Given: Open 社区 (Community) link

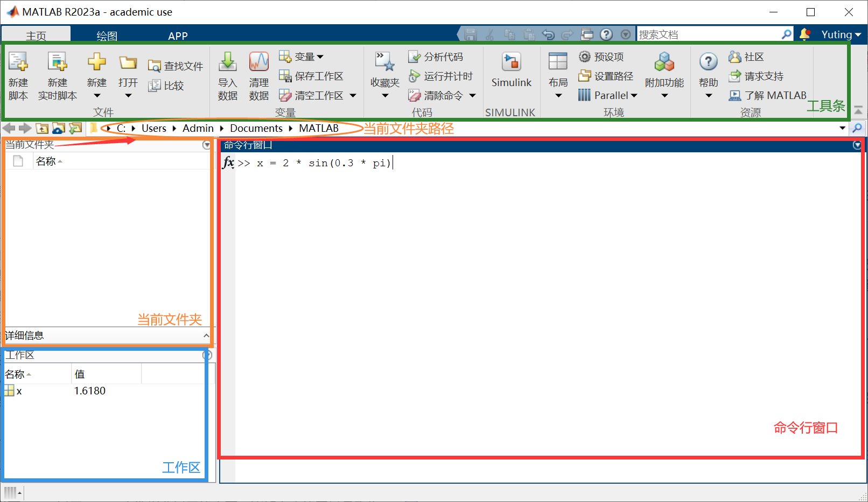Looking at the screenshot, I should [746, 56].
